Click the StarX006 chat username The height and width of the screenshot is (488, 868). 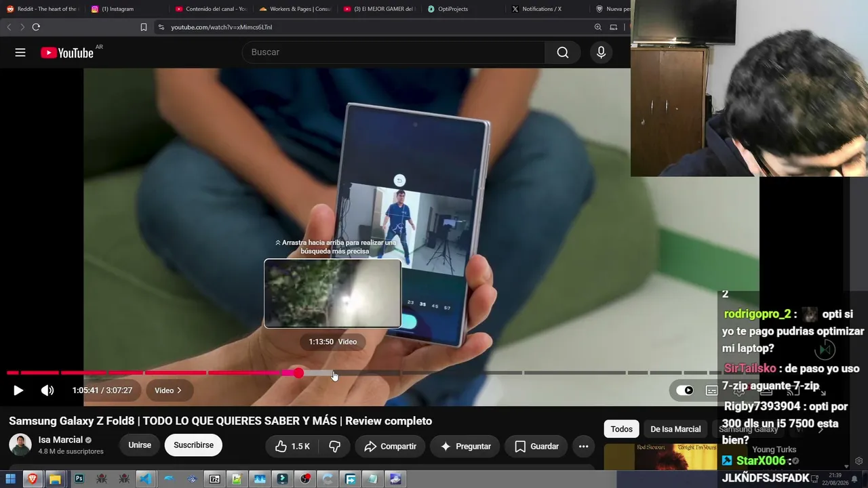761,461
